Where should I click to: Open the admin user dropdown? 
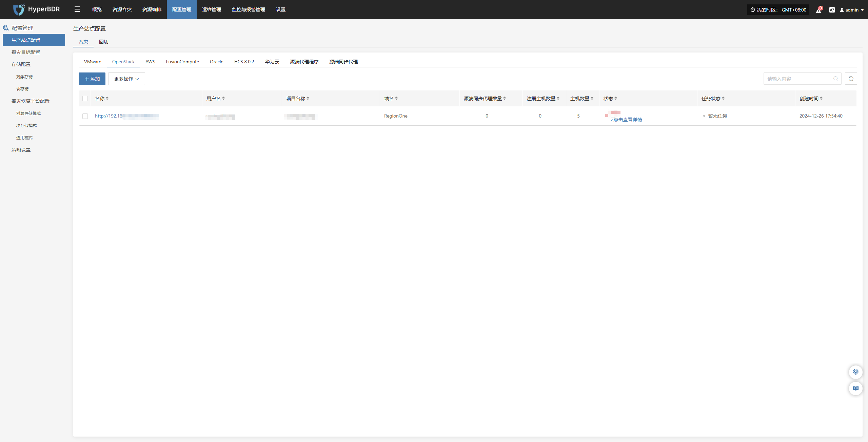pos(851,10)
